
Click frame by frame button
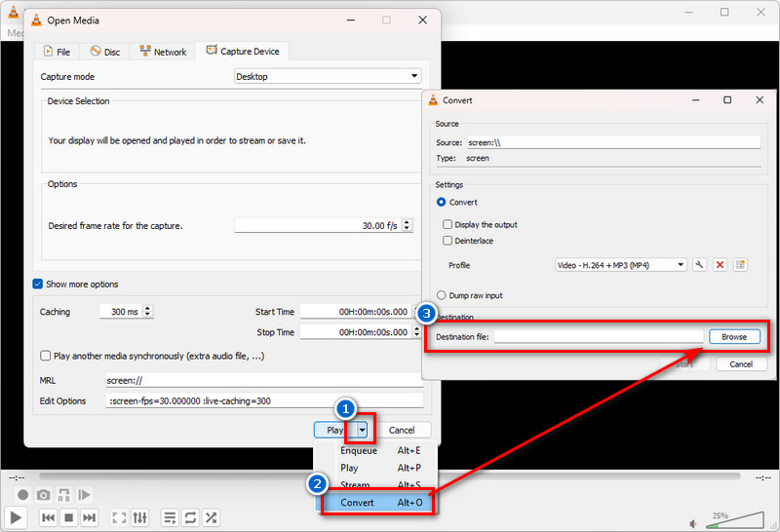(x=84, y=495)
